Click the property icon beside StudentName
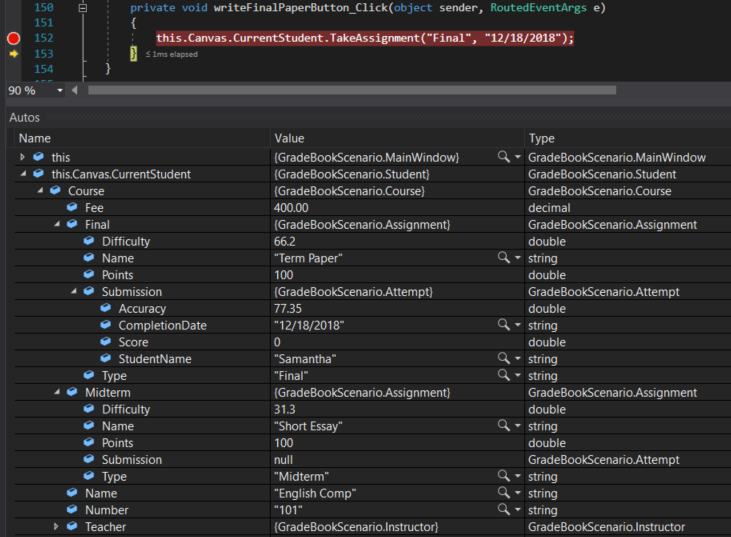 [x=106, y=358]
